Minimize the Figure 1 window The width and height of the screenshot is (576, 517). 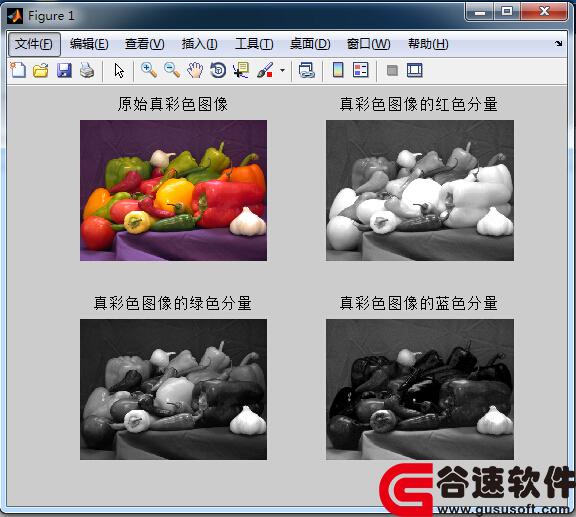coord(480,12)
